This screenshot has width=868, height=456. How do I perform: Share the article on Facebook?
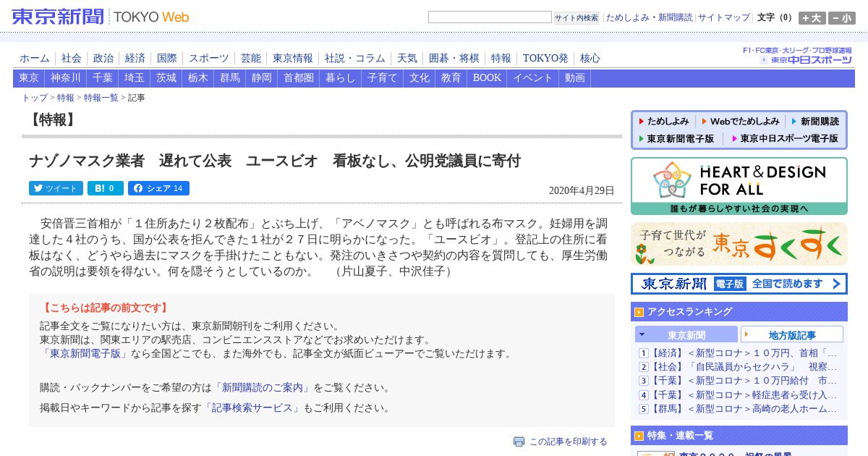tap(158, 188)
